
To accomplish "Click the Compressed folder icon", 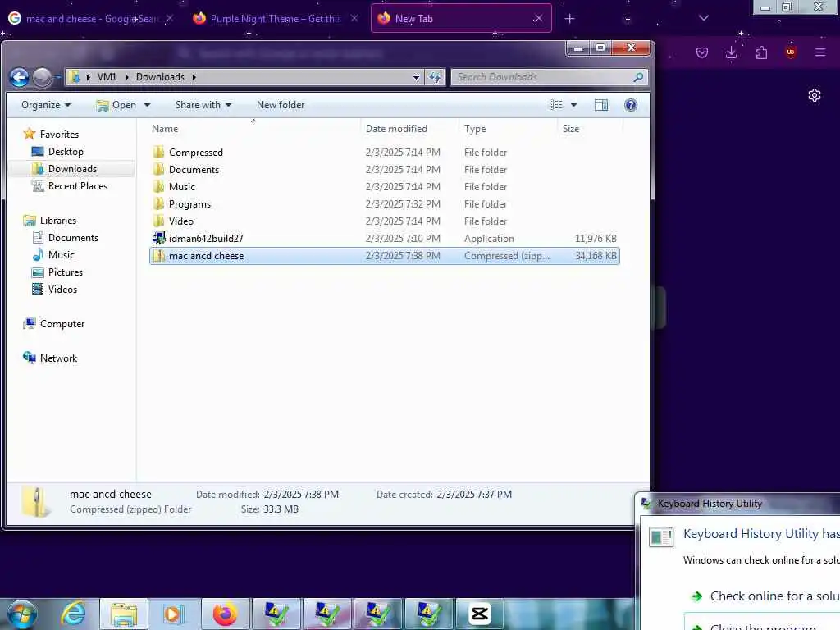I will 159,152.
